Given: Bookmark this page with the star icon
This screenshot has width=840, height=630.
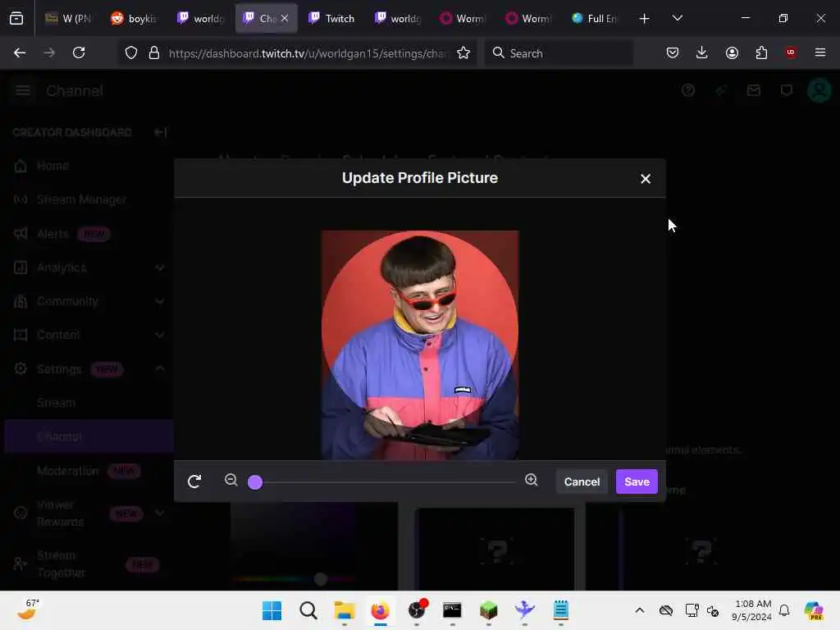Looking at the screenshot, I should [463, 52].
